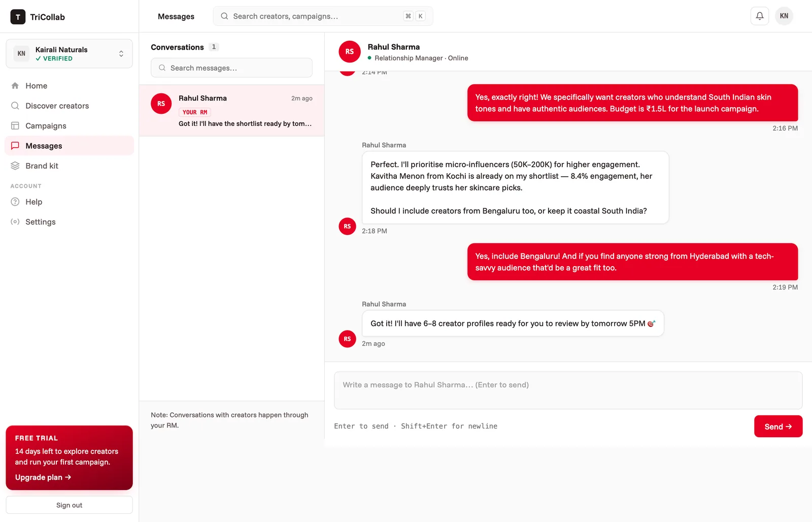Click the conversations count badge
The width and height of the screenshot is (812, 522).
pos(214,47)
